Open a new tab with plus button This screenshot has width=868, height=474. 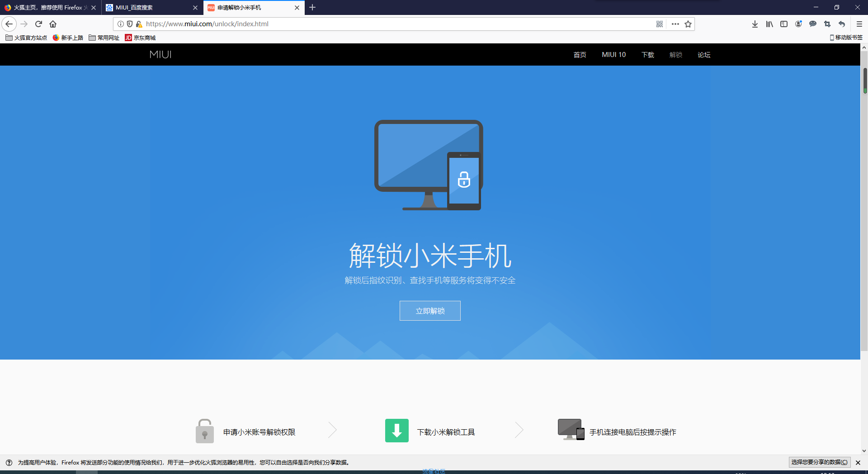pos(312,7)
